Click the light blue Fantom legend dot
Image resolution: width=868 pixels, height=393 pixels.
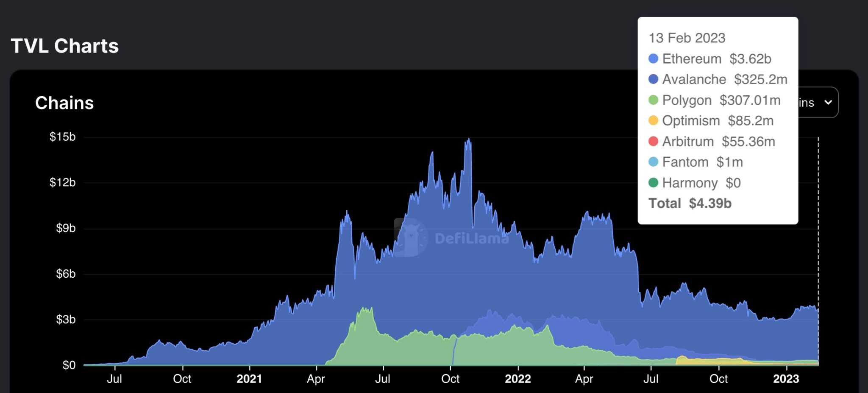653,162
